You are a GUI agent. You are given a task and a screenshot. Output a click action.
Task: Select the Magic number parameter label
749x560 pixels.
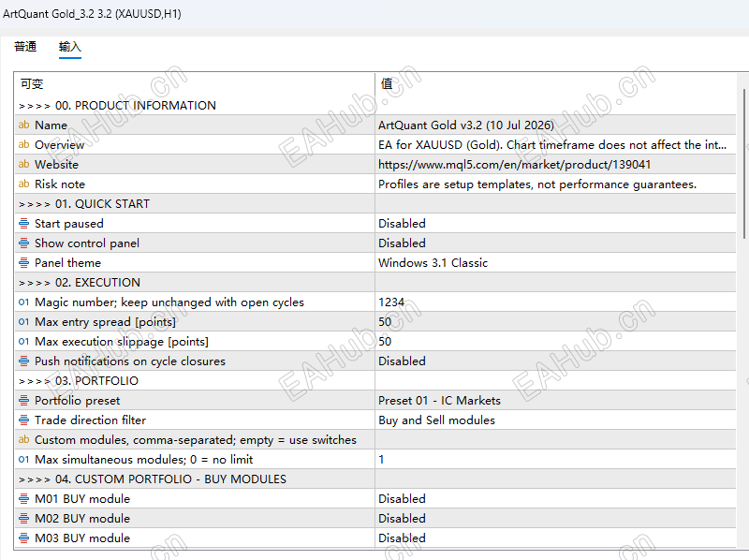coord(169,302)
